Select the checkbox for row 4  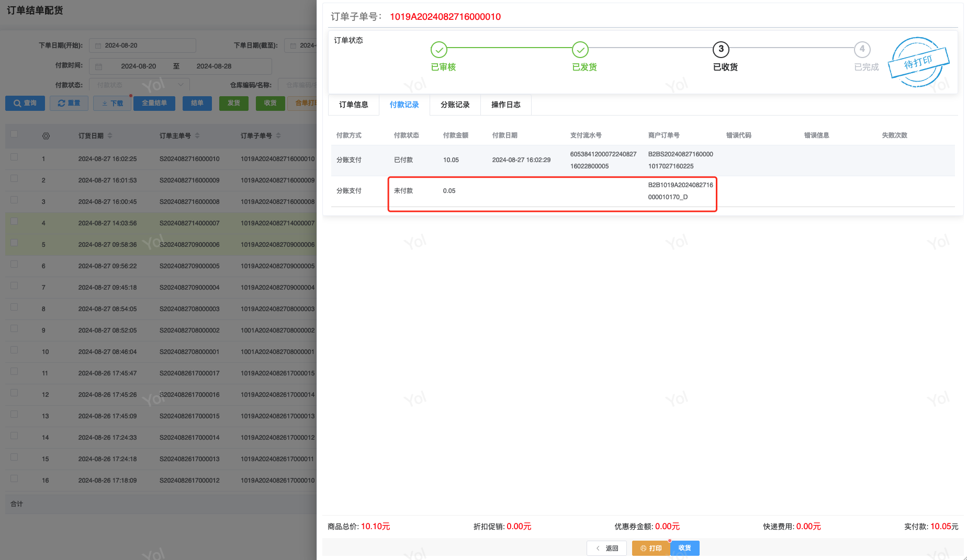coord(14,221)
